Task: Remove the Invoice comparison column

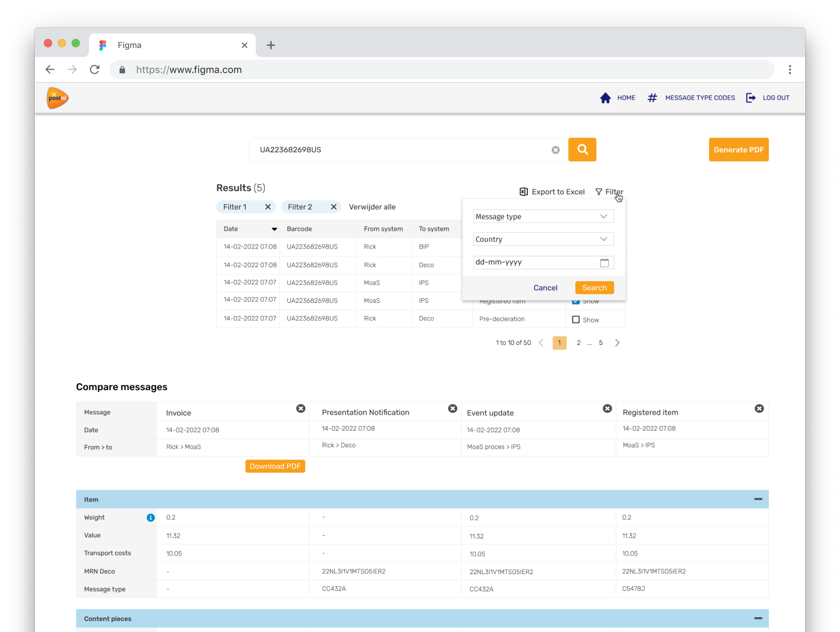Action: tap(301, 409)
